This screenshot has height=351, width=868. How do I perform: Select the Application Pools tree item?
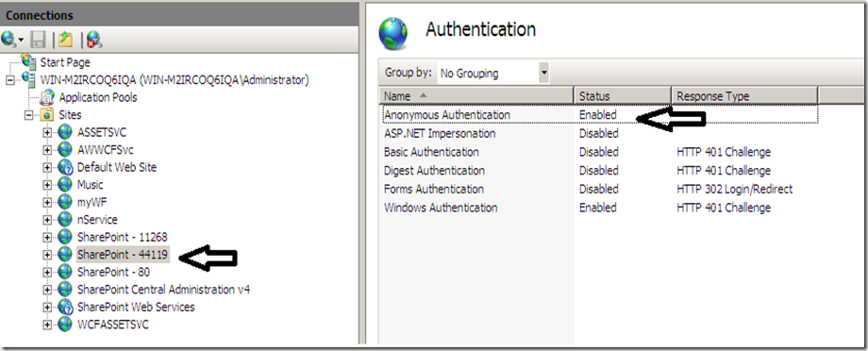(x=98, y=97)
